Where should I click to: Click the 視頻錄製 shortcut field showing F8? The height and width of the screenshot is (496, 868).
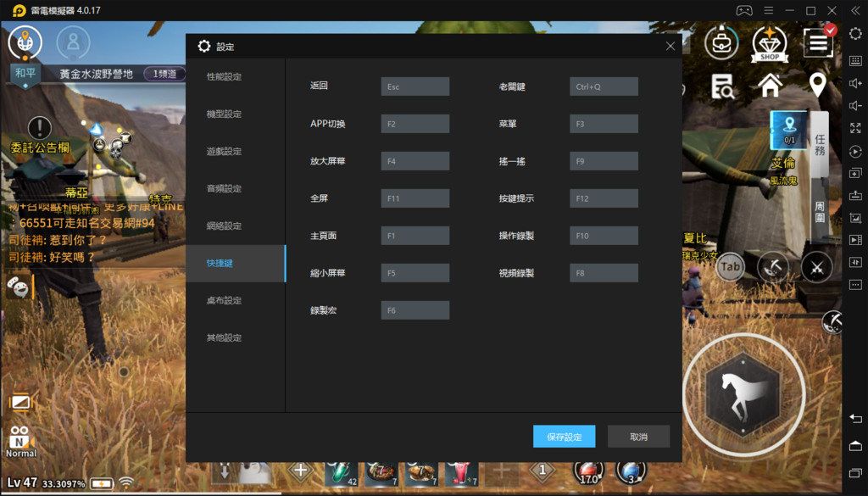[x=604, y=273]
